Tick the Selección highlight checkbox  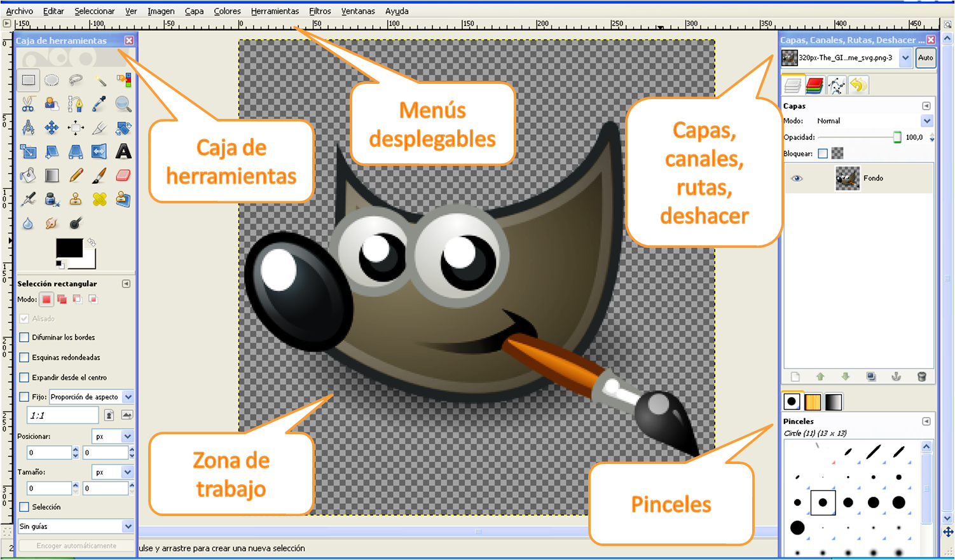(24, 507)
